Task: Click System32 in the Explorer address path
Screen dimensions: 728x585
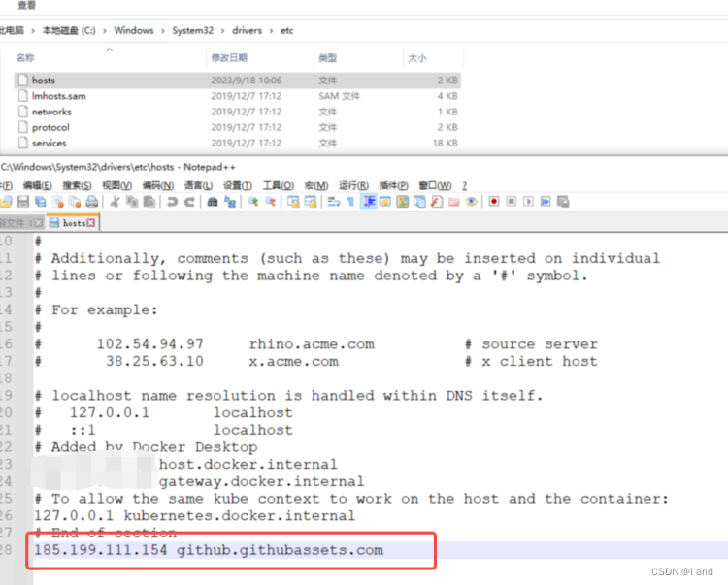Action: coord(193,31)
